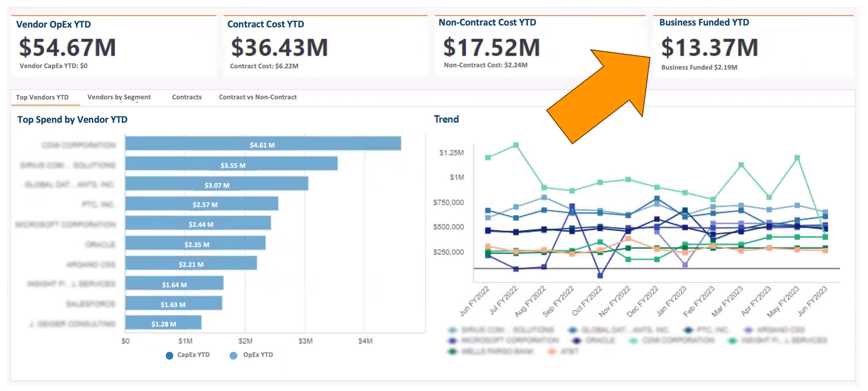Select the $2.21 M vendor bar

(191, 263)
